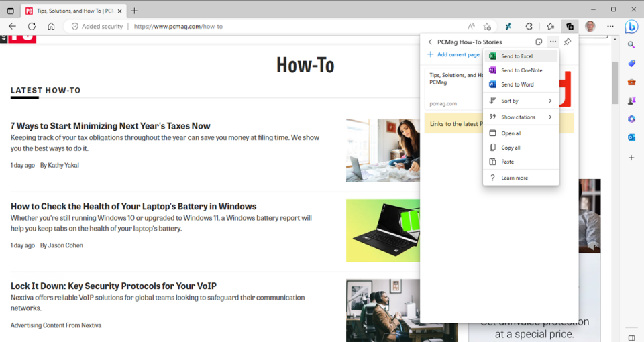
Task: Choose Send to Excel
Action: pyautogui.click(x=521, y=56)
